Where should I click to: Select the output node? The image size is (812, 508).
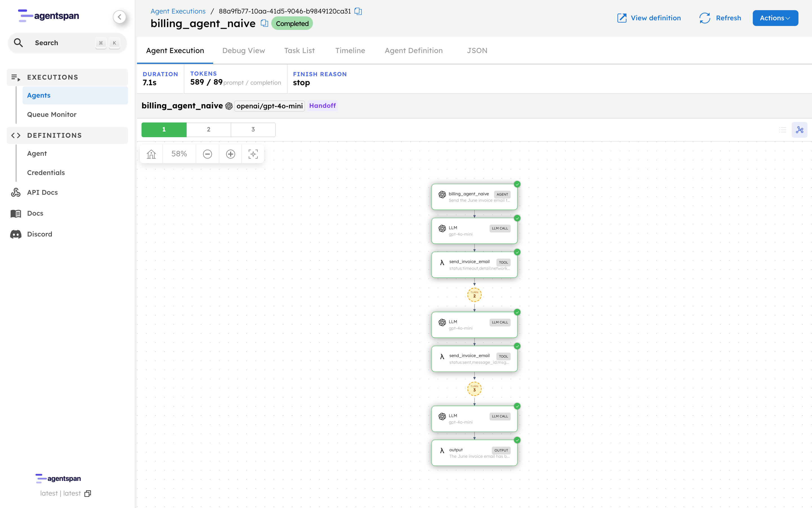click(474, 453)
